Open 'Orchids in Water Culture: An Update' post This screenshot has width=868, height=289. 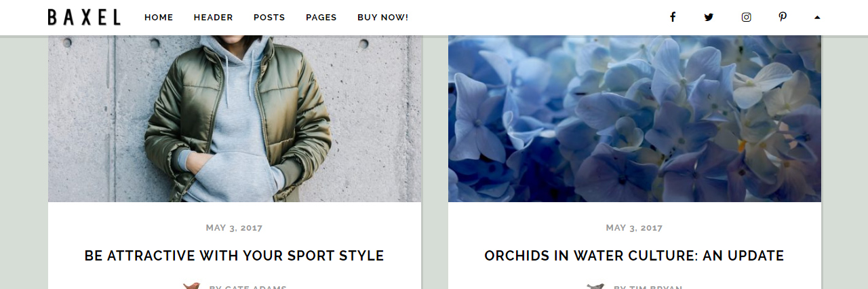click(x=634, y=256)
